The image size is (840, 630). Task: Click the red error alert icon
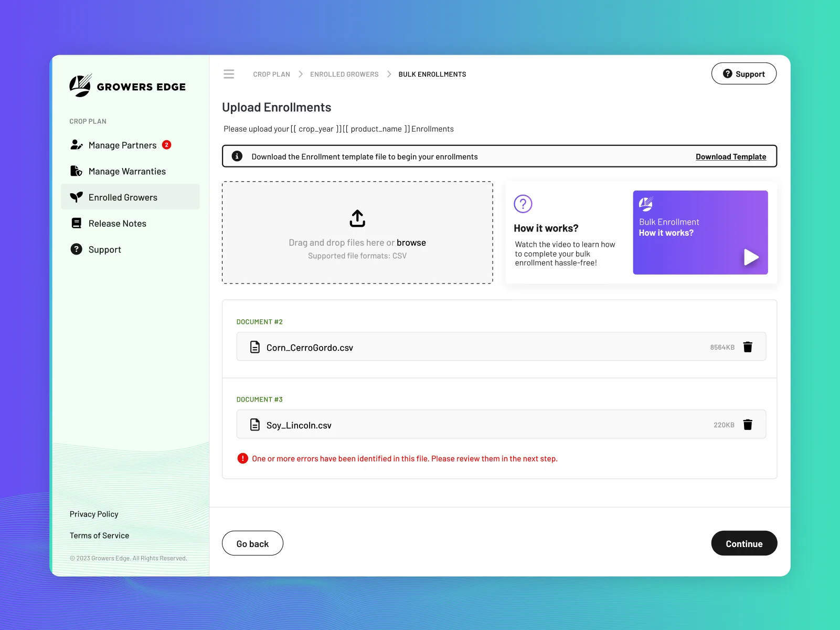[242, 458]
